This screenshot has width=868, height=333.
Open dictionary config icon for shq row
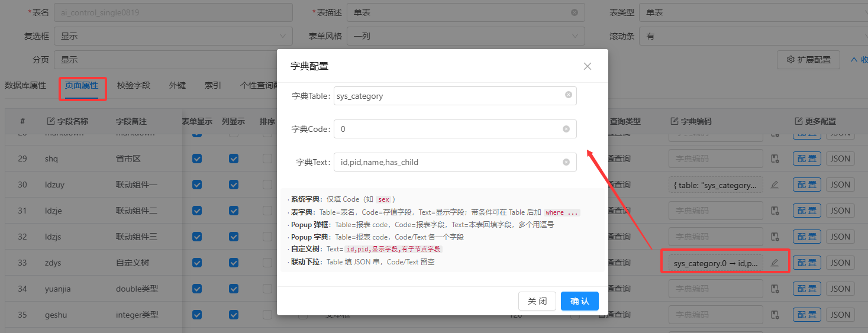tap(775, 159)
